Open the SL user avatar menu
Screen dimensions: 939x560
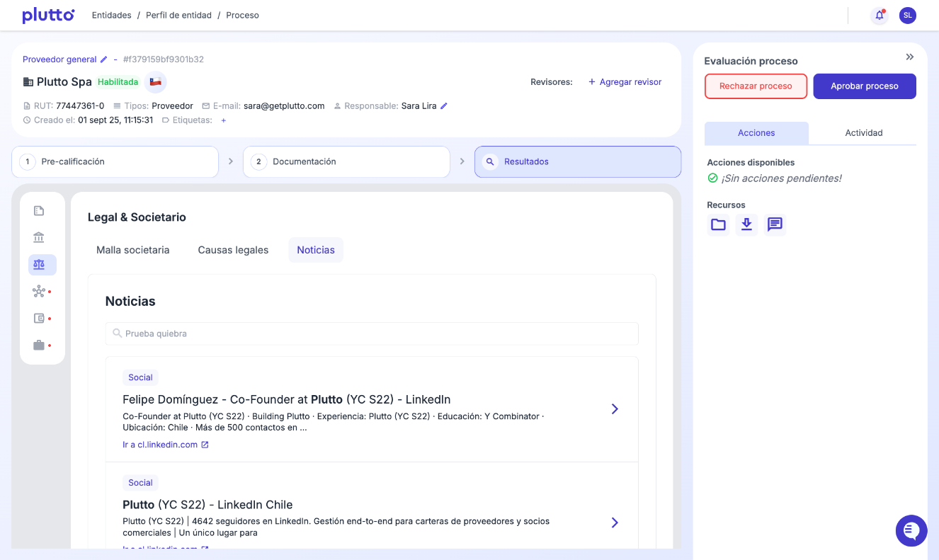(908, 15)
